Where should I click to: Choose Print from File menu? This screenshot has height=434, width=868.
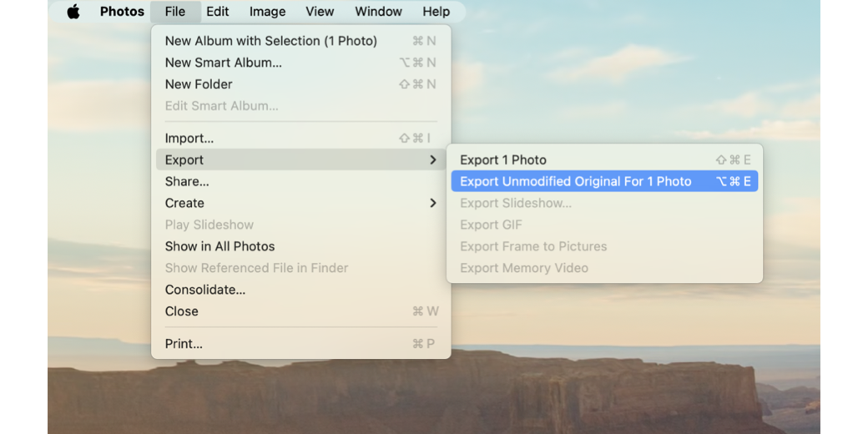coord(184,344)
